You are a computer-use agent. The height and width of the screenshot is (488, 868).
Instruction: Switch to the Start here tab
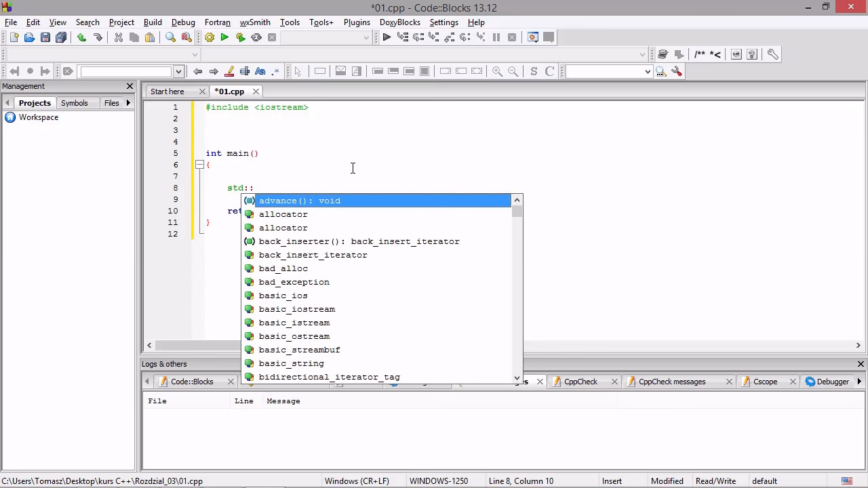click(x=167, y=91)
